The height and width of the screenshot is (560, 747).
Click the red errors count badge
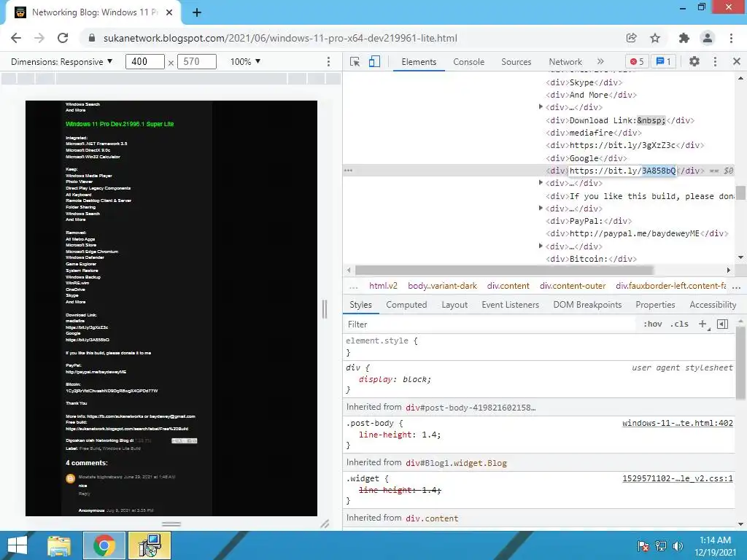(637, 61)
